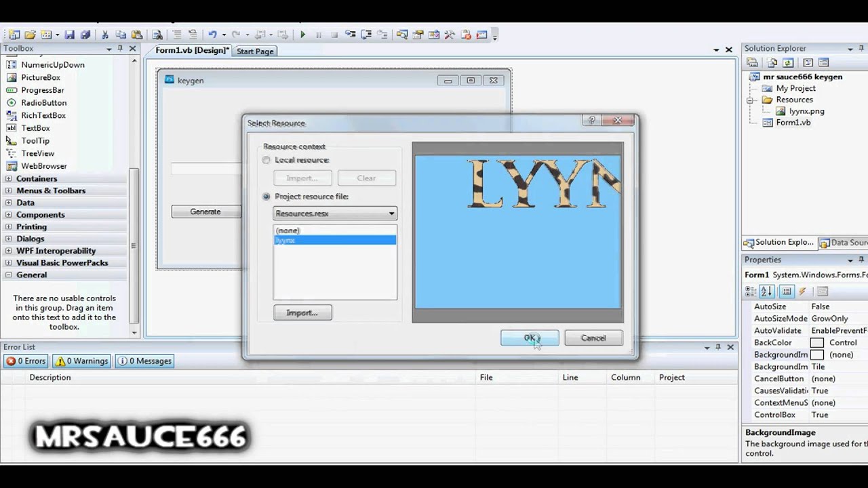
Task: Click the lower Import... button under resource list
Action: click(302, 312)
